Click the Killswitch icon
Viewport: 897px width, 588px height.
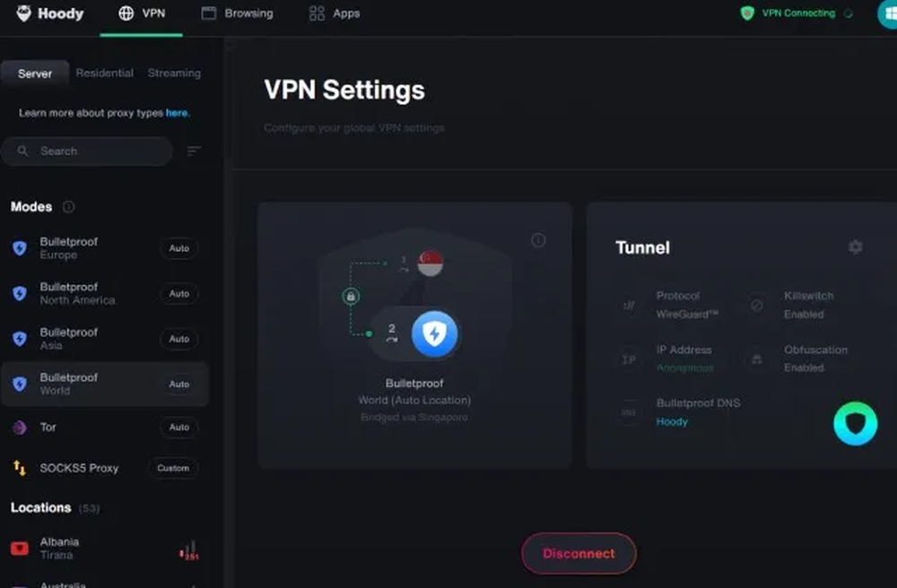(x=756, y=306)
